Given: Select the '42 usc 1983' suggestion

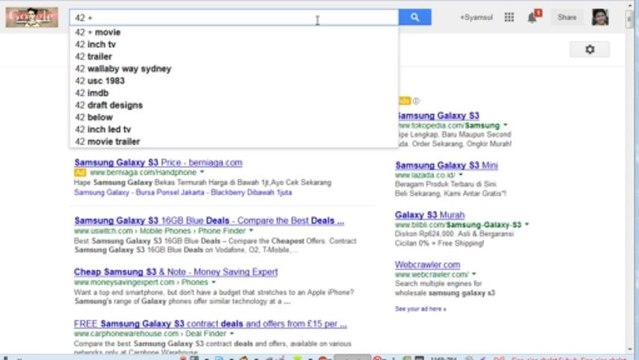Looking at the screenshot, I should pos(234,81).
